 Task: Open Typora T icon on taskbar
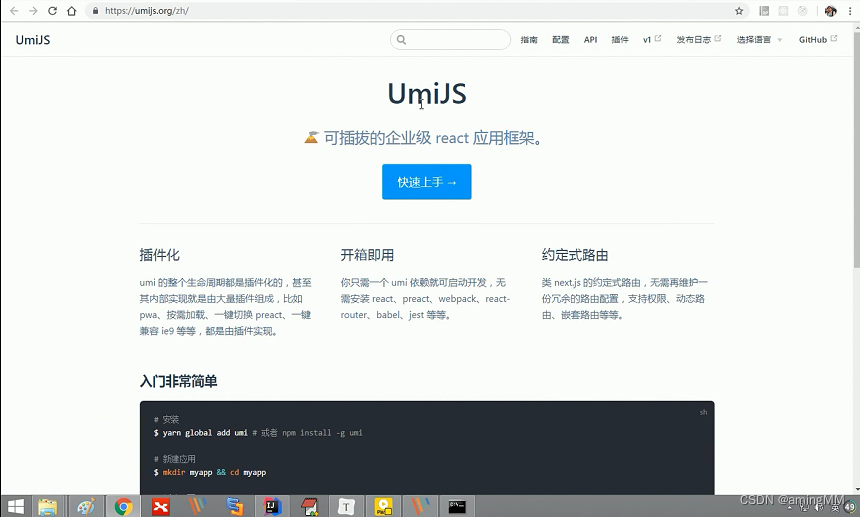(346, 507)
